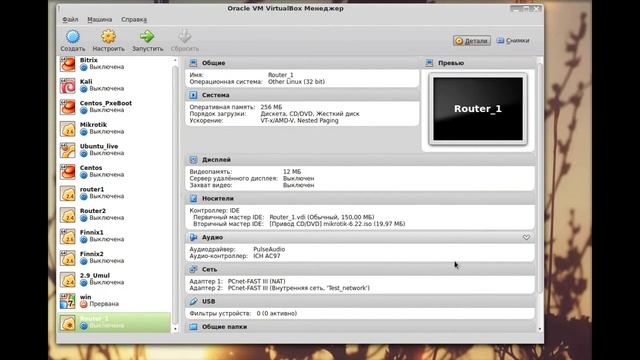Click the 'VT-x/AMD-V, Nested Paging' value

tap(300, 120)
